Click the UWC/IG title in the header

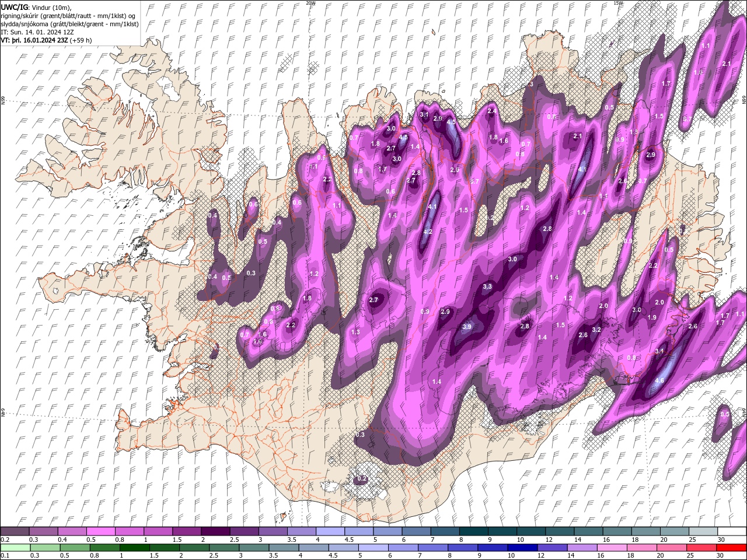pyautogui.click(x=14, y=7)
